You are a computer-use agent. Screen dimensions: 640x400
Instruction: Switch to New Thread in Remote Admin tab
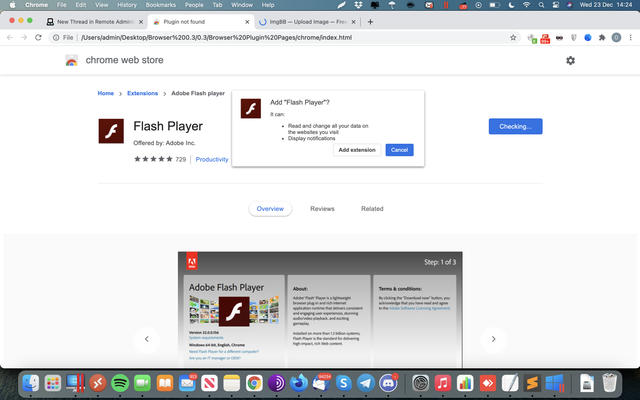pos(96,22)
